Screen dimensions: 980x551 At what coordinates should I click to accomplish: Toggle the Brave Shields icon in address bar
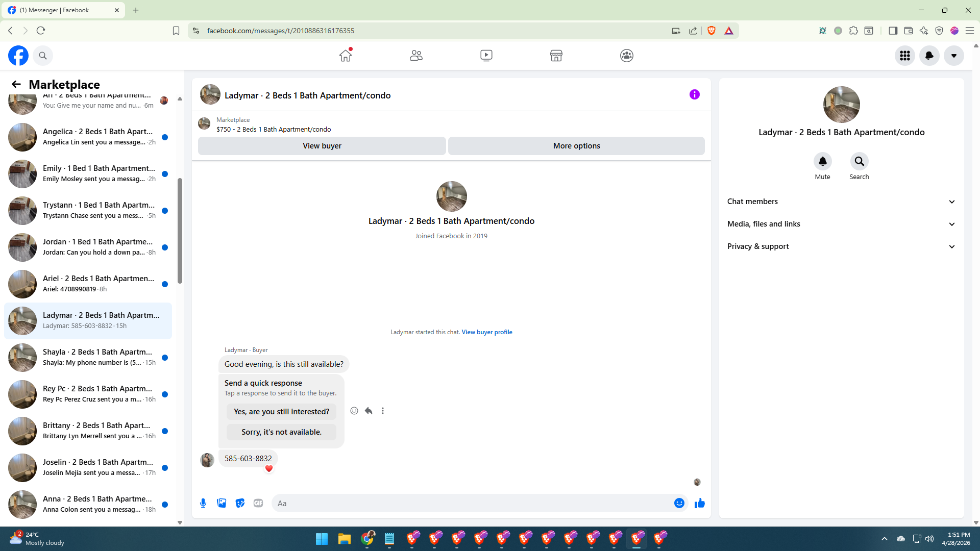[712, 31]
